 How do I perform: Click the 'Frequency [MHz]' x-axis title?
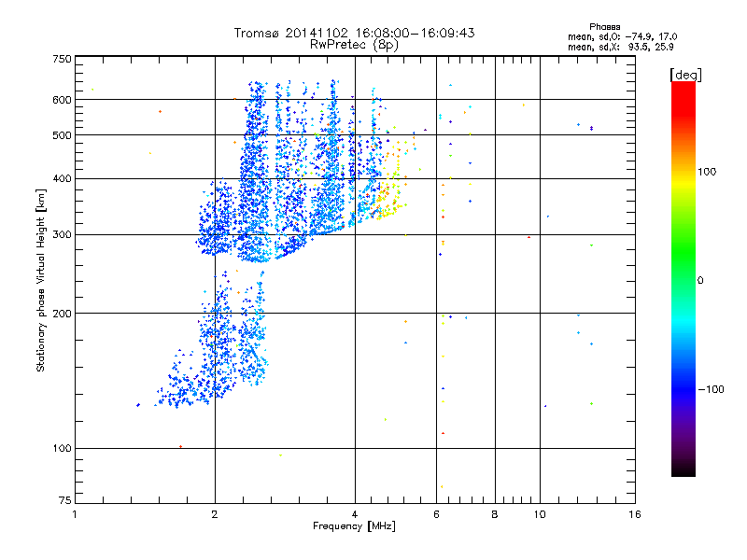pos(354,526)
